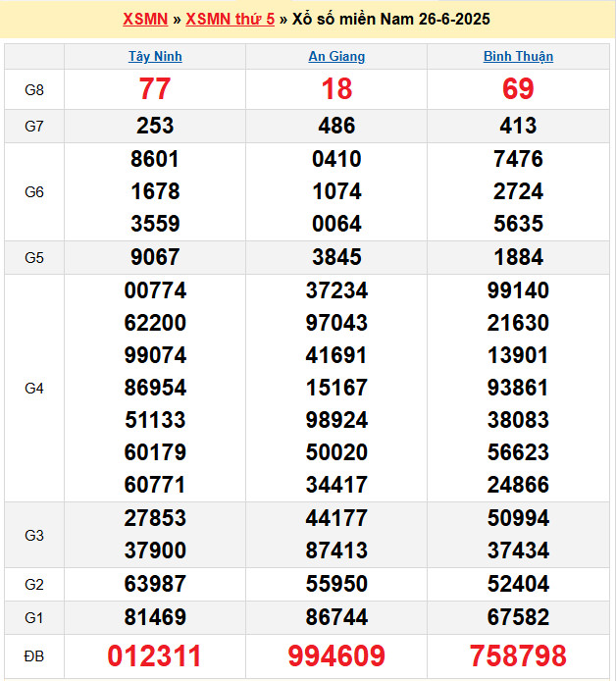Screen dimensions: 616x681
Task: Select Tây Ninh G8 number 77
Action: pyautogui.click(x=155, y=89)
